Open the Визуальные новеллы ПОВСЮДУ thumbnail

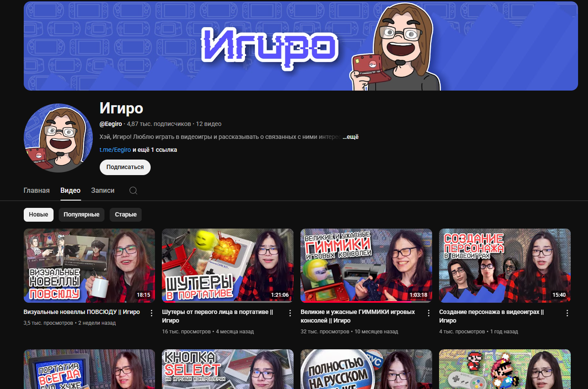[x=89, y=266]
